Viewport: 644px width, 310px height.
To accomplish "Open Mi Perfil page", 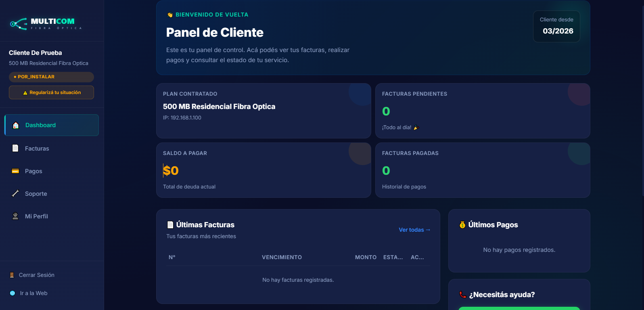I will pos(52,216).
